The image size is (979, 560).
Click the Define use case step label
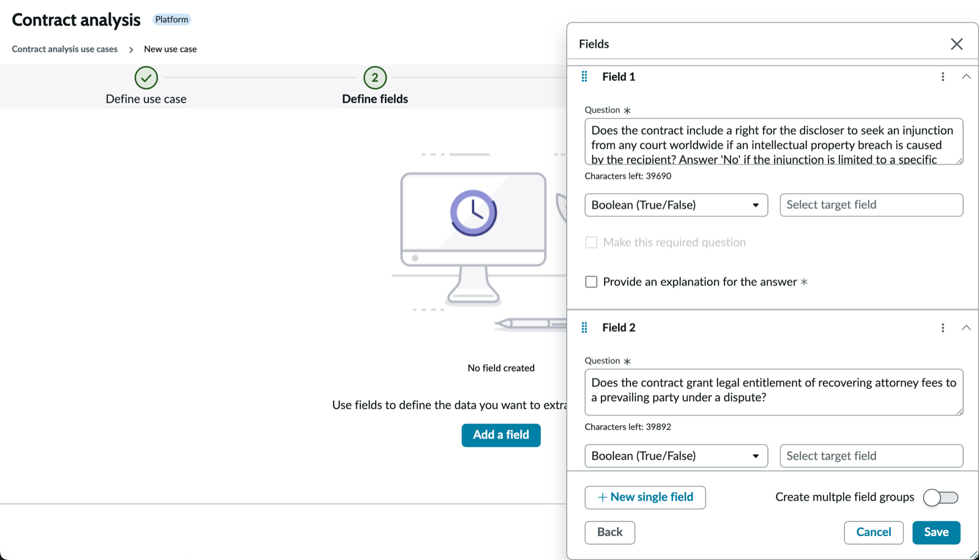point(146,99)
